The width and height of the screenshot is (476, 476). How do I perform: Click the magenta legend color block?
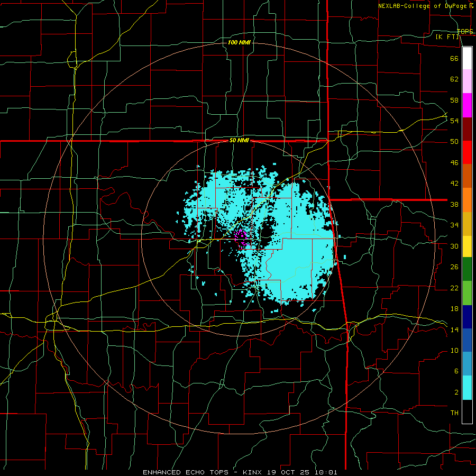click(x=467, y=105)
